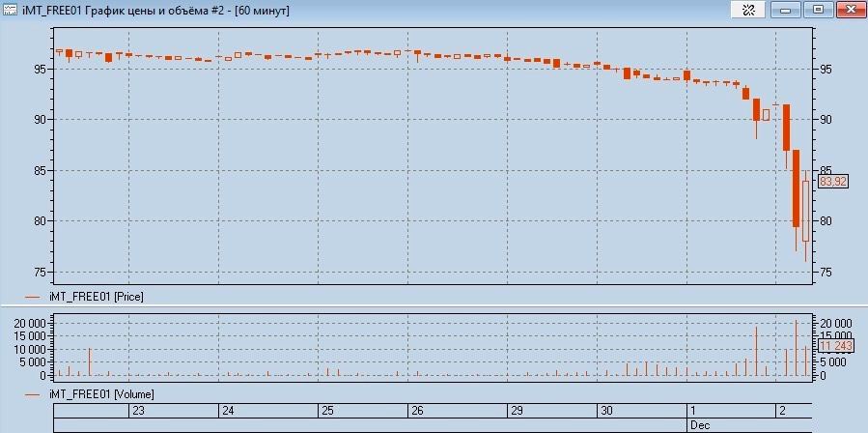This screenshot has height=433, width=868.
Task: Click the current volume label 11 243
Action: (836, 347)
